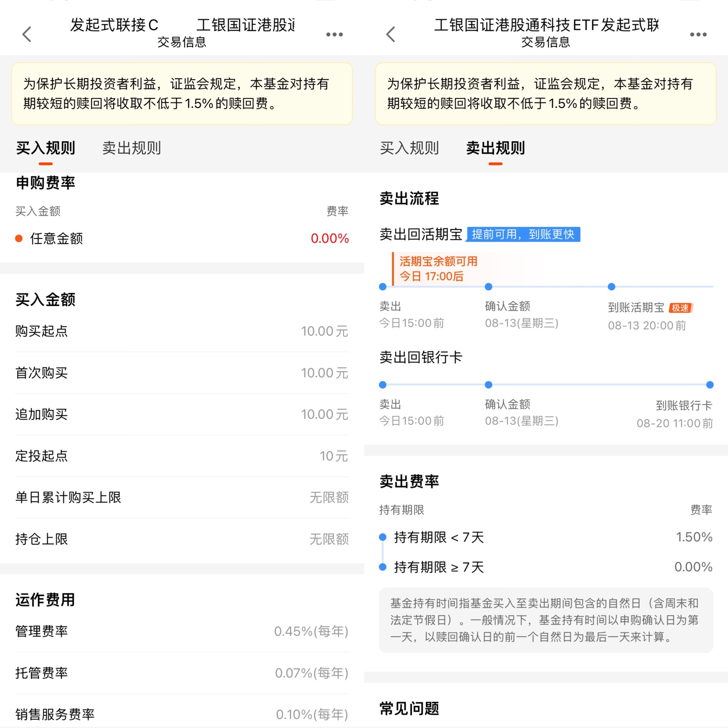Tap the right screen redemption fee notice banner

(546, 93)
